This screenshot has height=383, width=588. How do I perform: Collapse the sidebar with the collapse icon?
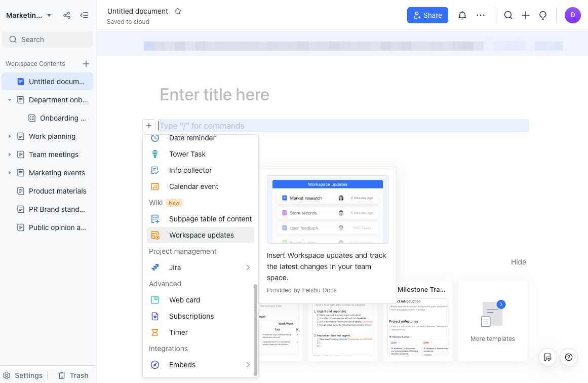coord(84,15)
